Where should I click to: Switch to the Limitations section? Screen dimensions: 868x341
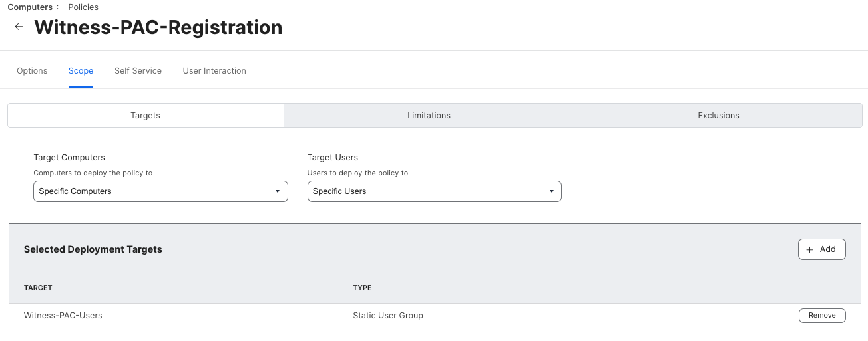pyautogui.click(x=429, y=115)
